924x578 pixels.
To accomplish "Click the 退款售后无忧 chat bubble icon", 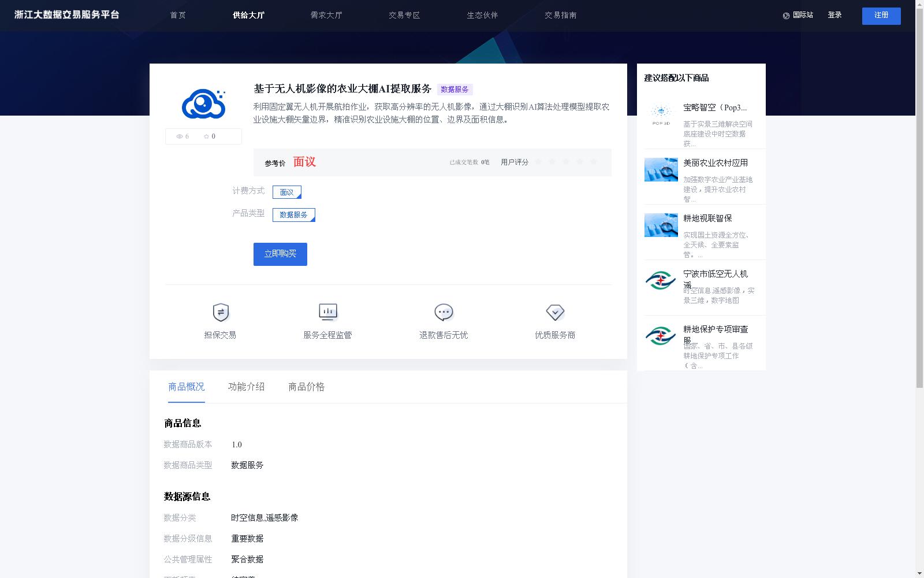I will click(x=444, y=312).
